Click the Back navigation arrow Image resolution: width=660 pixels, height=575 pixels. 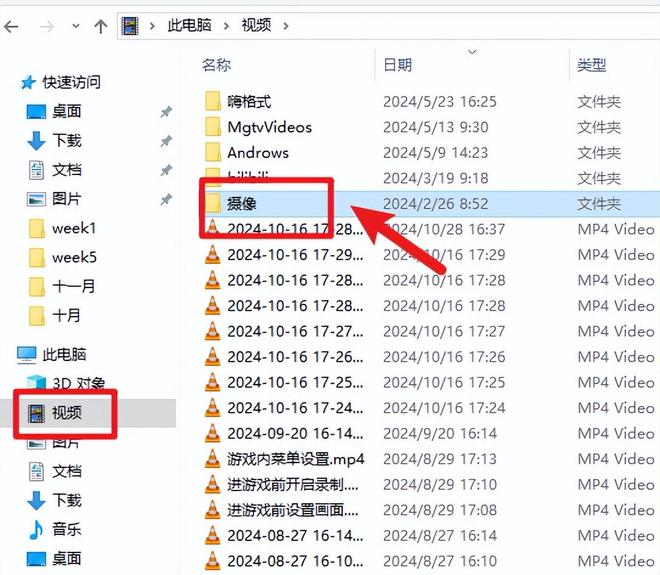click(x=14, y=24)
